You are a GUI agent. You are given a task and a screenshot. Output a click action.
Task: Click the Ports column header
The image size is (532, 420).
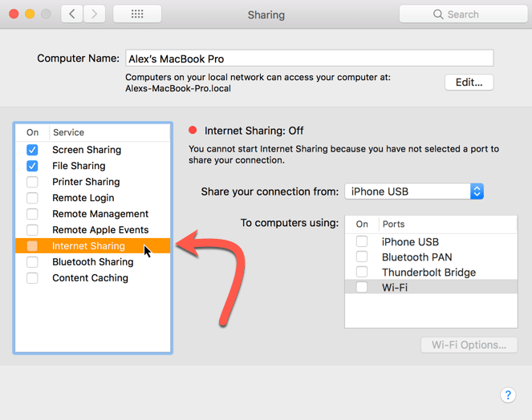click(x=393, y=224)
